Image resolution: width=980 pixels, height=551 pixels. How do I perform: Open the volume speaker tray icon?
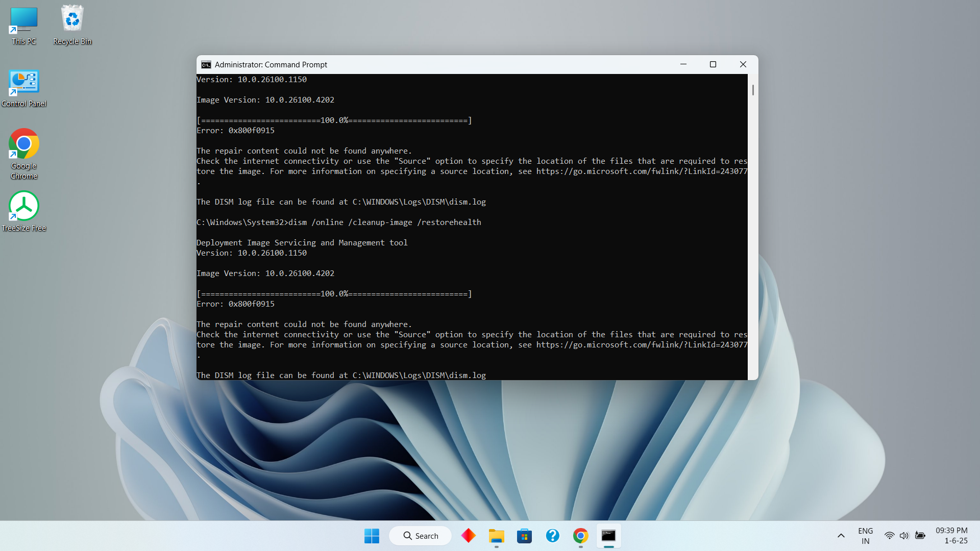pos(904,536)
